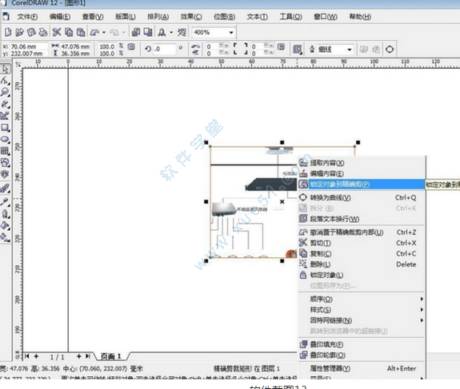Select the Graph Paper tool

coord(5,151)
